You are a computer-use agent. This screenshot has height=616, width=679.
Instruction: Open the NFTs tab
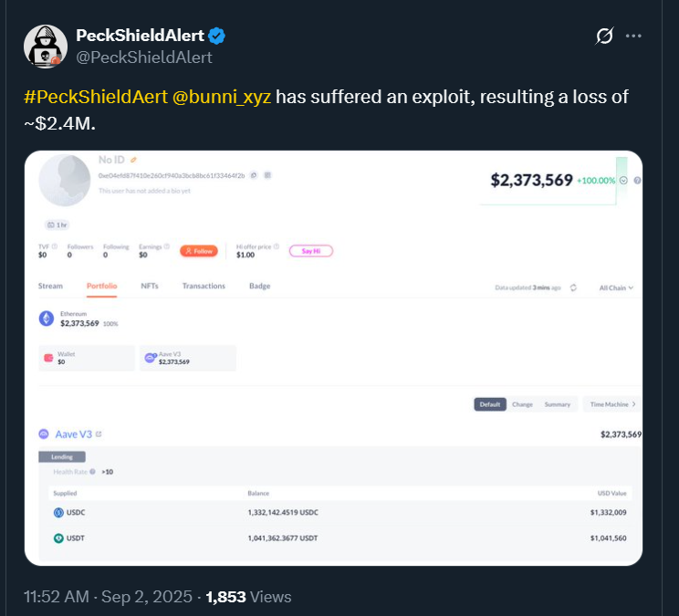pos(150,286)
